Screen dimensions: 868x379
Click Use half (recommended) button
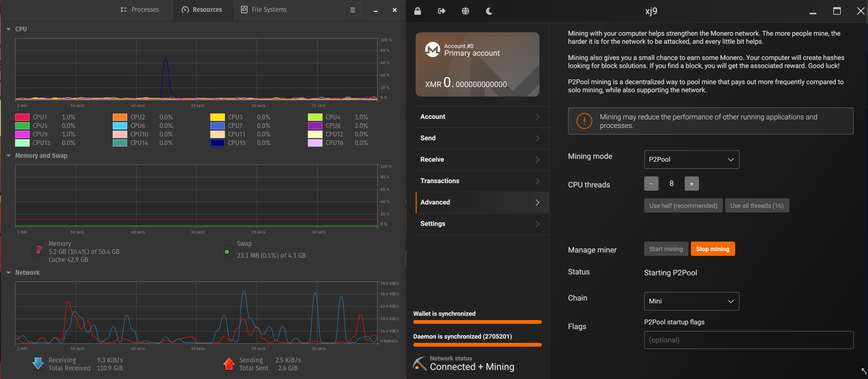683,205
